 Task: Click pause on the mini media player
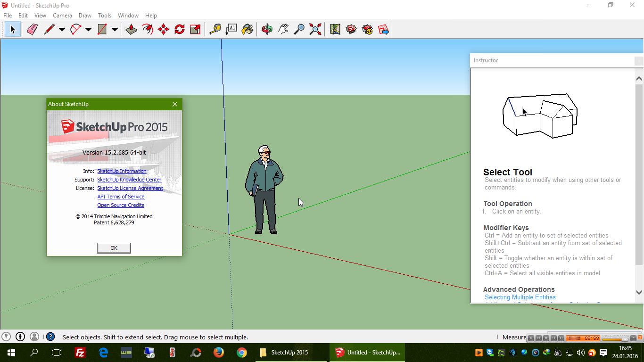538,338
